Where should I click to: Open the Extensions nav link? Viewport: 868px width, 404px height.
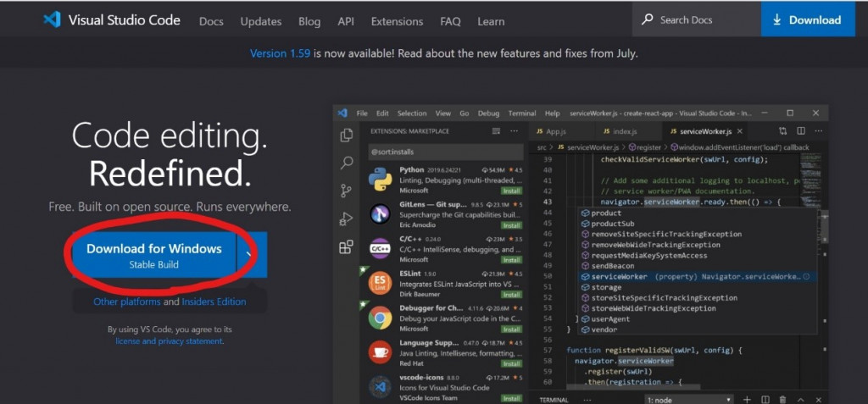(397, 21)
